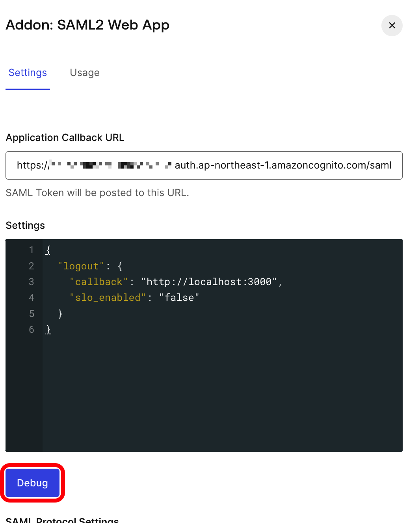Click the opening brace on line 1
Screen dimensions: 420x523
click(x=48, y=250)
